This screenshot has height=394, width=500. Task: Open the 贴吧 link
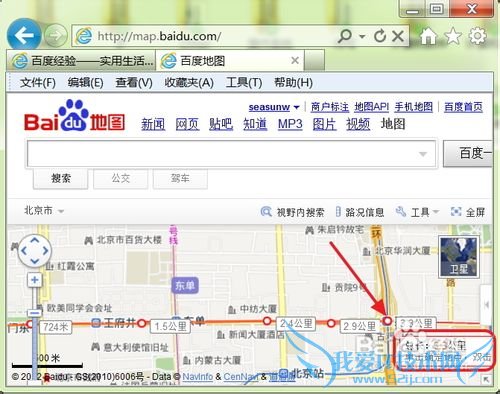pyautogui.click(x=221, y=124)
